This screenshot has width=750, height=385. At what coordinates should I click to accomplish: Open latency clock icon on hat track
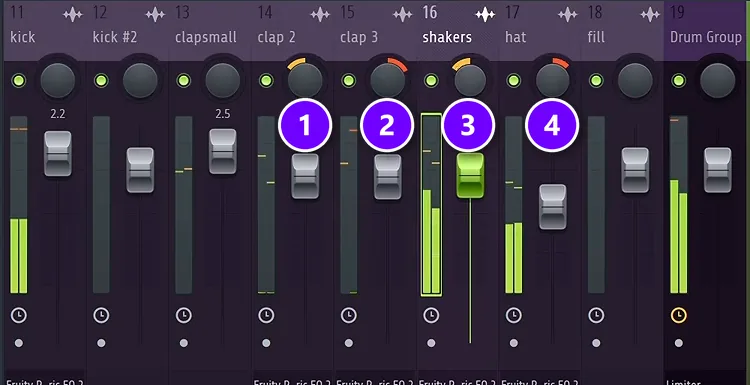(x=514, y=315)
